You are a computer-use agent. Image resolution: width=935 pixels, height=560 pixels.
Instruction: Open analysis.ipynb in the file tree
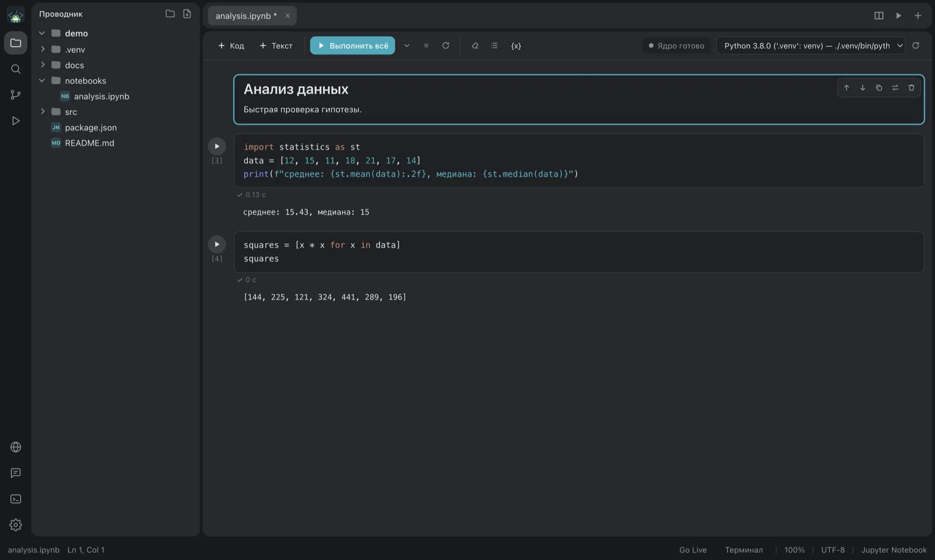click(101, 96)
